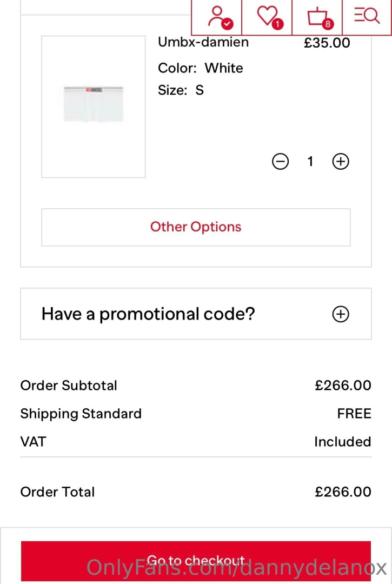Increase item quantity with plus icon
392x584 pixels.
341,161
